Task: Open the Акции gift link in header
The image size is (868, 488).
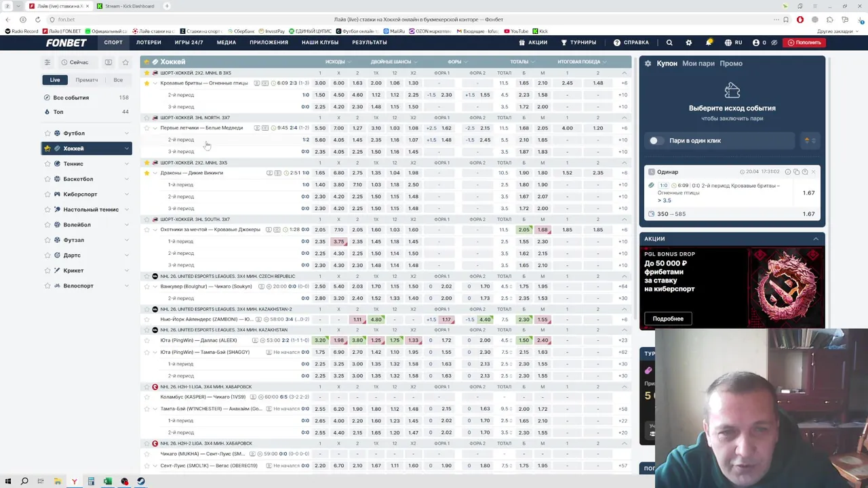Action: pos(533,42)
